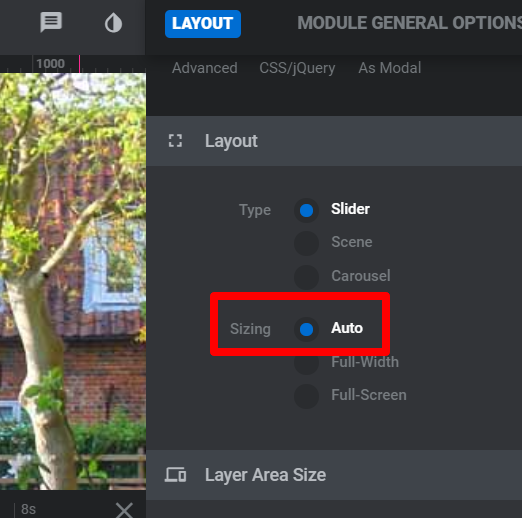This screenshot has width=522, height=518.
Task: Open the comment bubble icon panel
Action: [x=51, y=22]
